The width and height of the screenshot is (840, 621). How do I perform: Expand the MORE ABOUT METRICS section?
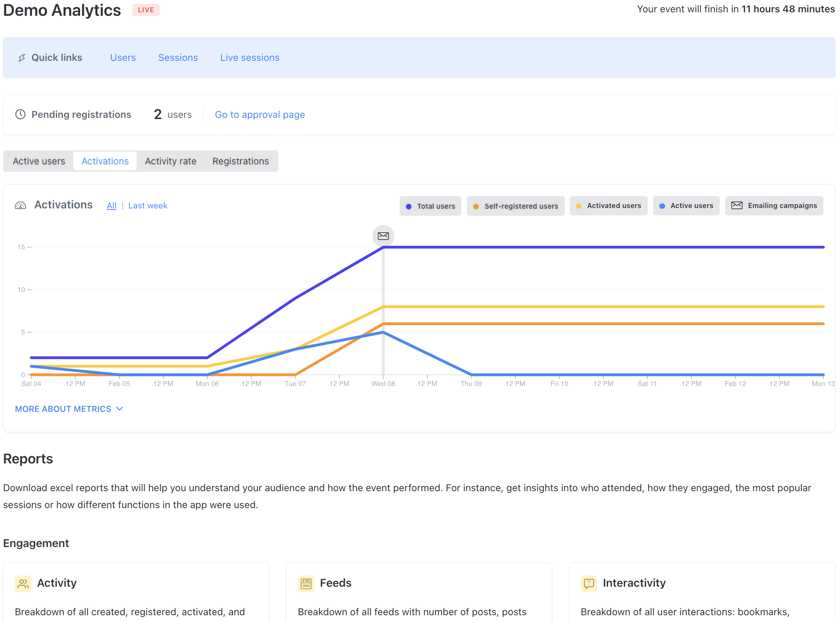pyautogui.click(x=69, y=409)
